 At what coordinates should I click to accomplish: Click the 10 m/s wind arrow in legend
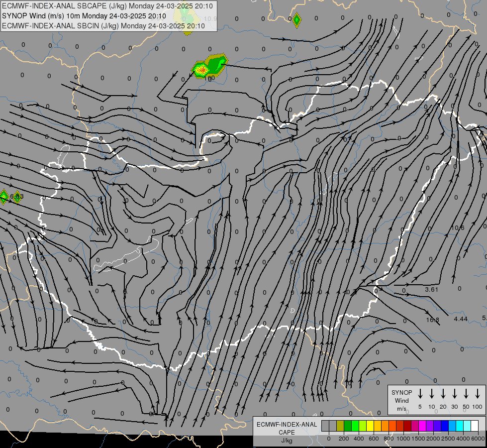(431, 394)
